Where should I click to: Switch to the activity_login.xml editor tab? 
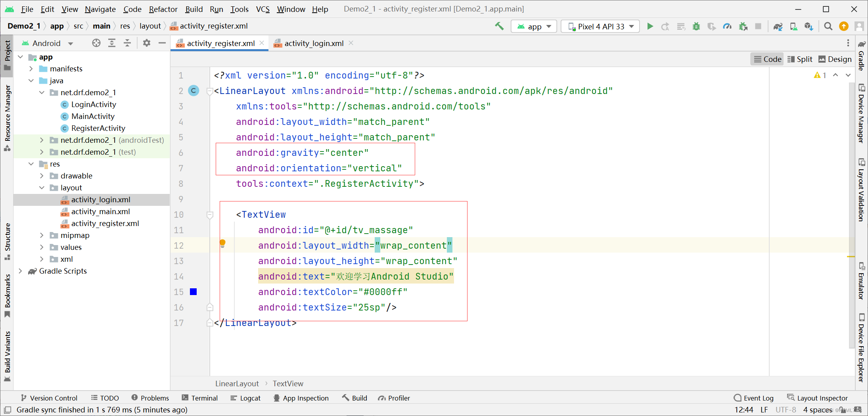click(x=314, y=43)
